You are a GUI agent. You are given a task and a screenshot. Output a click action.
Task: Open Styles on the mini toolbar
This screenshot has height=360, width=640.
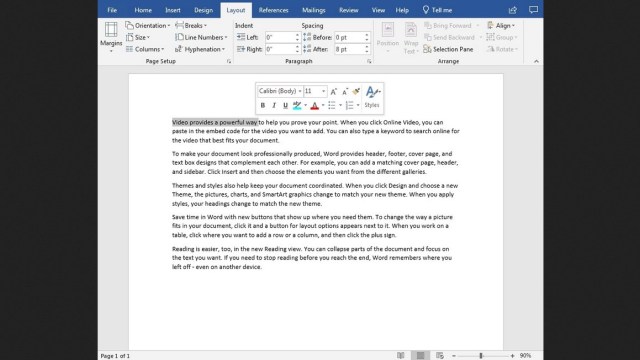[372, 97]
